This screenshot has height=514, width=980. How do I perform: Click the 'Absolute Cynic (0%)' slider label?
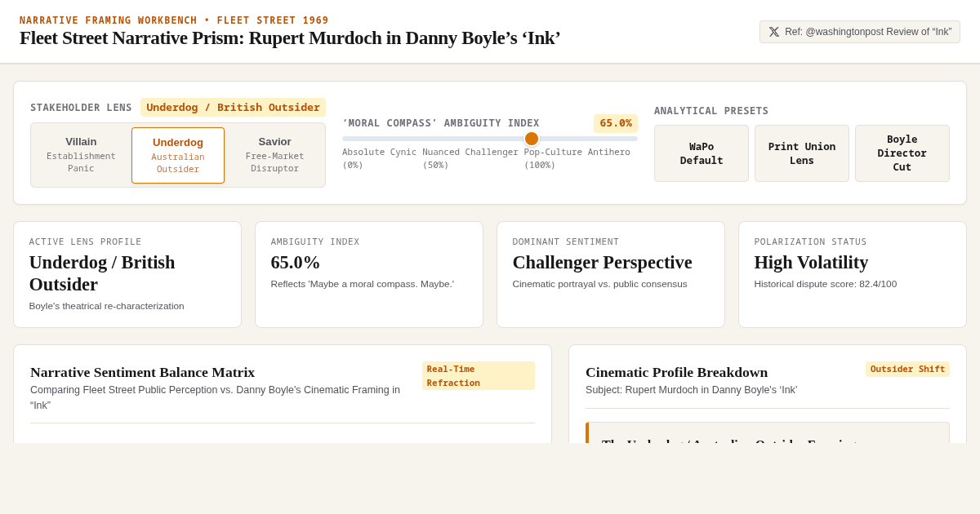379,158
